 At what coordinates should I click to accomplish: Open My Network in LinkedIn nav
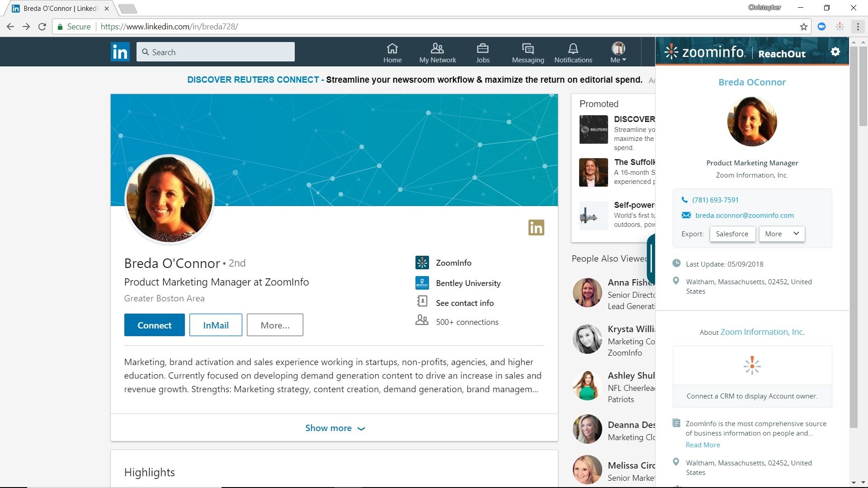[437, 53]
